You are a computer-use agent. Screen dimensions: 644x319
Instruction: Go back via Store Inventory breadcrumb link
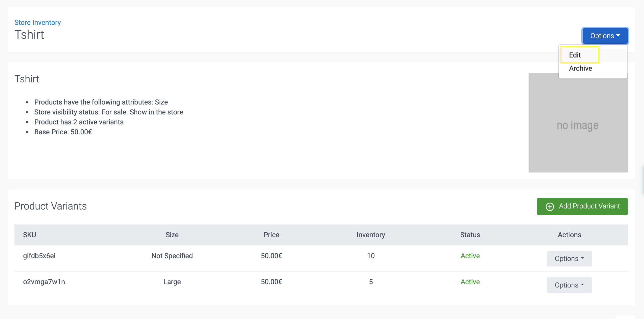coord(38,22)
